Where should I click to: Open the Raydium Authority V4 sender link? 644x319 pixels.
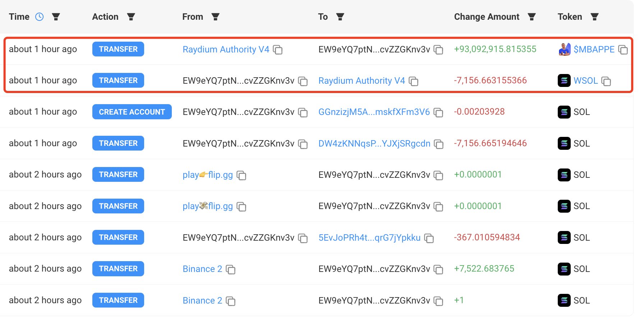(226, 50)
